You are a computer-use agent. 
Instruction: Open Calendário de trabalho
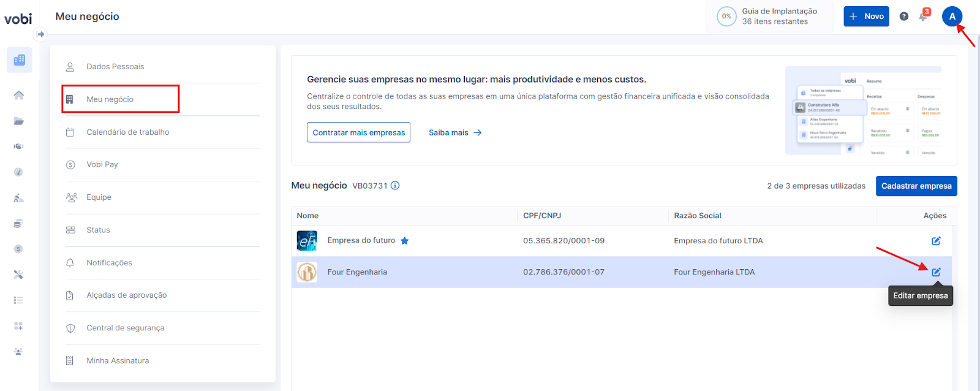(162, 132)
